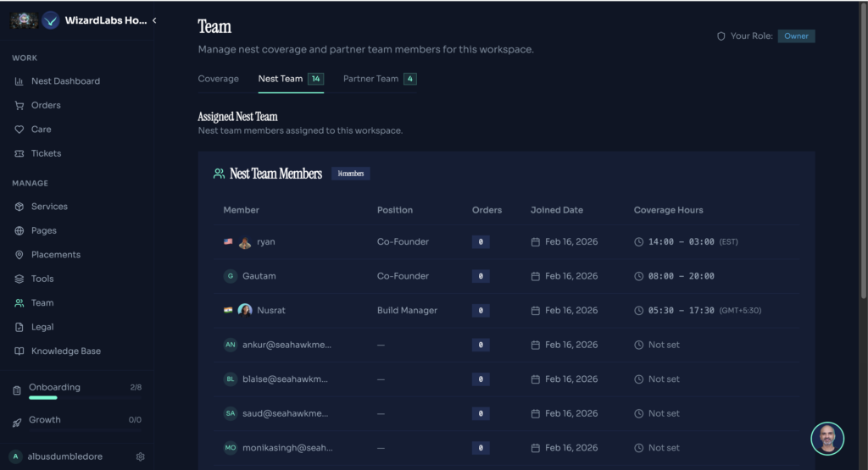The width and height of the screenshot is (868, 470).
Task: Click the Onboarding progress bar
Action: pyautogui.click(x=43, y=396)
